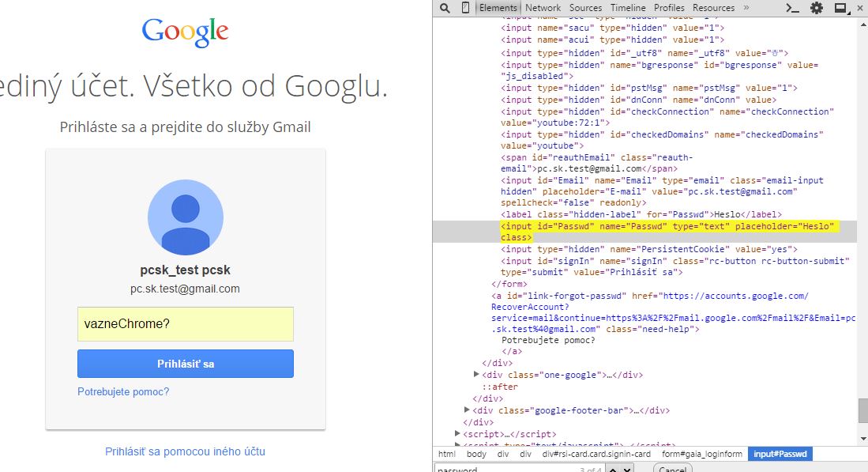The width and height of the screenshot is (868, 472).
Task: Select the highlighted input id="Passwd" DOM line
Action: pyautogui.click(x=645, y=232)
